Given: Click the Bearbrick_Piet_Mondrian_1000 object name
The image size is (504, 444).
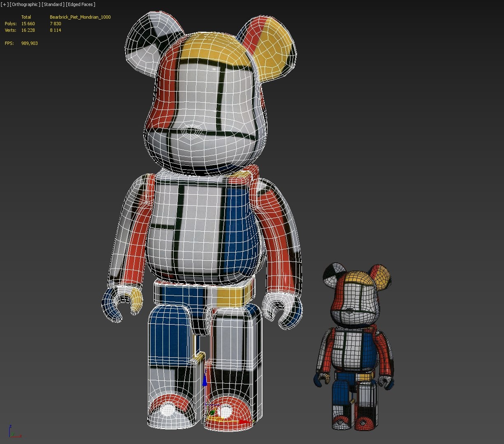Looking at the screenshot, I should [80, 17].
